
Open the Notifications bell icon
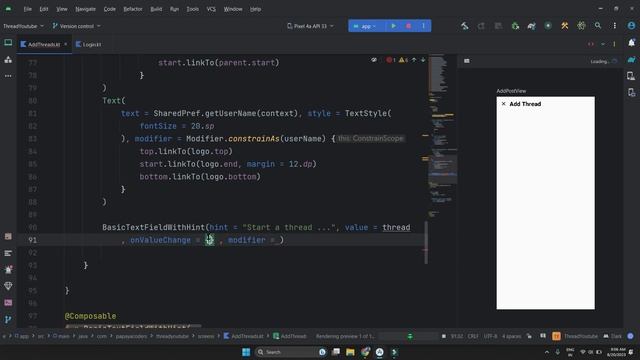point(631,42)
